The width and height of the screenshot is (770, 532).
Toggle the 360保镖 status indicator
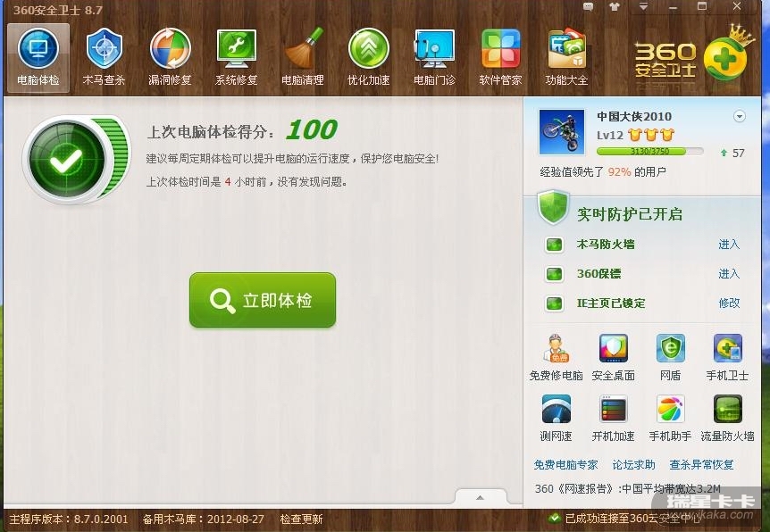tap(555, 274)
